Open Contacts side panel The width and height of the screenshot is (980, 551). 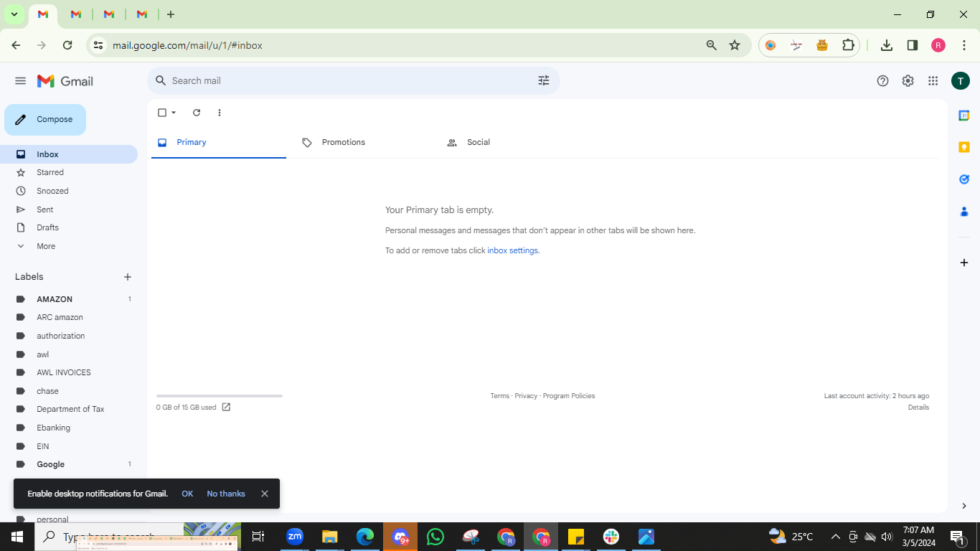pyautogui.click(x=964, y=212)
